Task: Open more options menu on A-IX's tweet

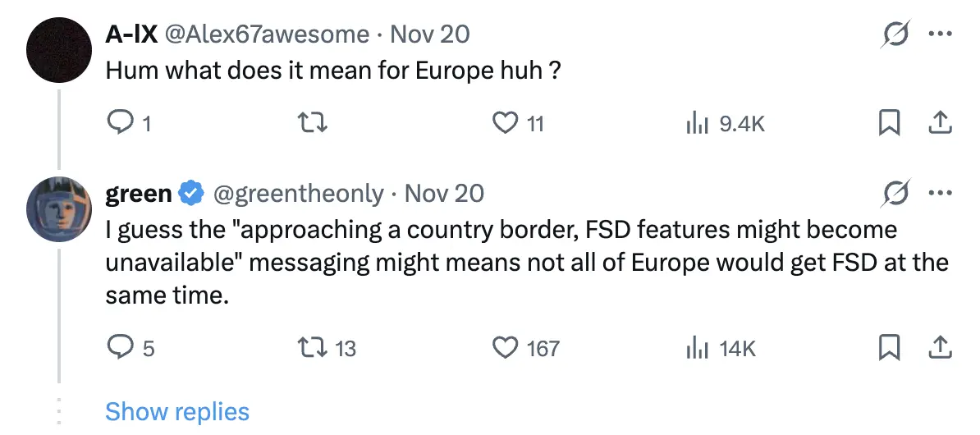Action: click(x=939, y=34)
